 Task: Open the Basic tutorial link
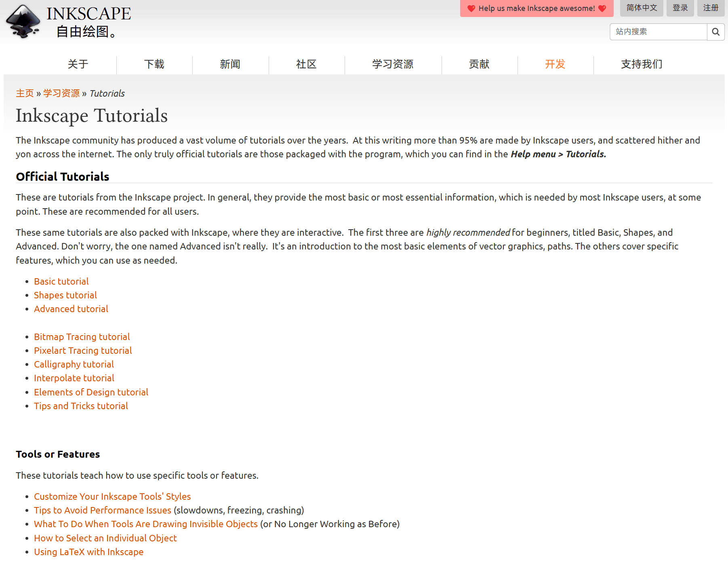point(61,281)
